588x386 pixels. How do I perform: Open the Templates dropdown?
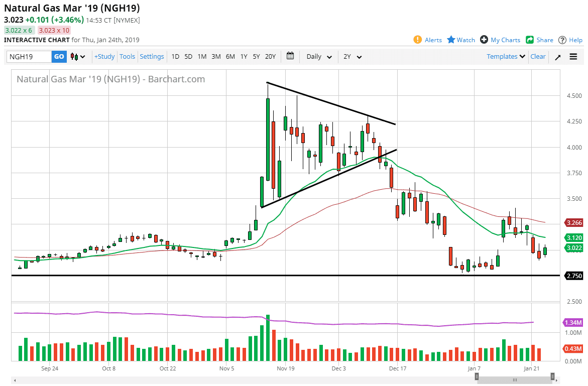coord(506,56)
